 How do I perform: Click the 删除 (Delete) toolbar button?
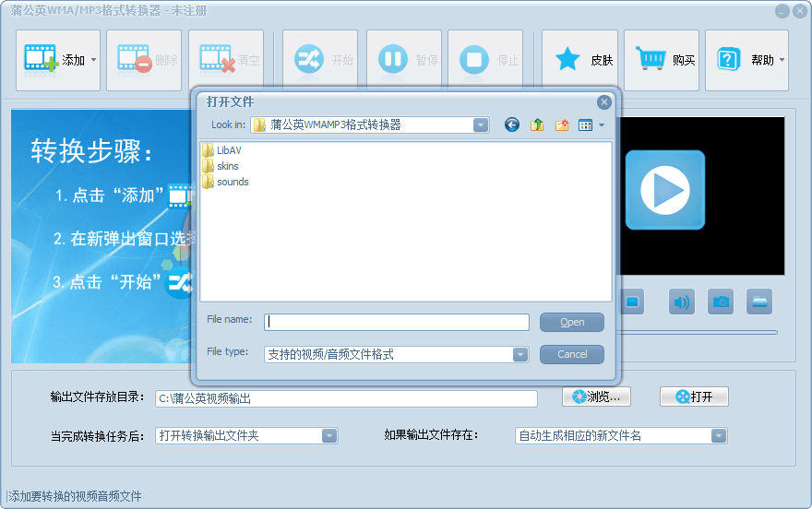coord(144,60)
